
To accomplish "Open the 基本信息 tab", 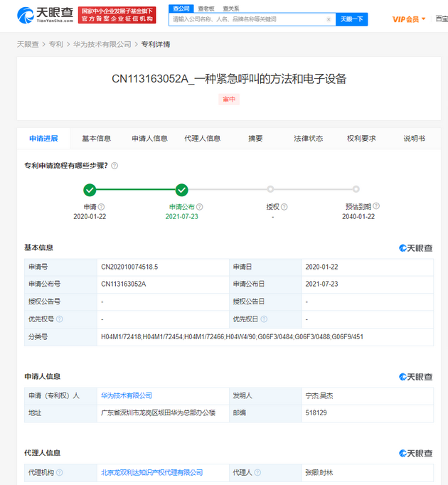I will point(96,138).
